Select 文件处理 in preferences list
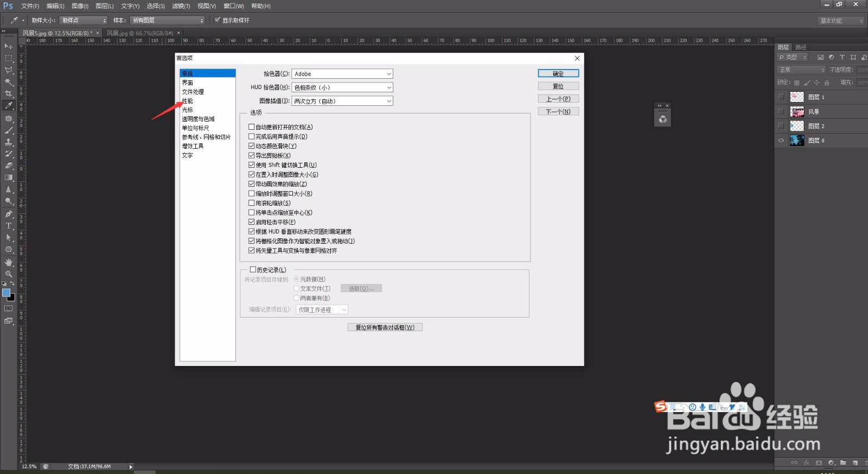This screenshot has width=868, height=474. [193, 92]
